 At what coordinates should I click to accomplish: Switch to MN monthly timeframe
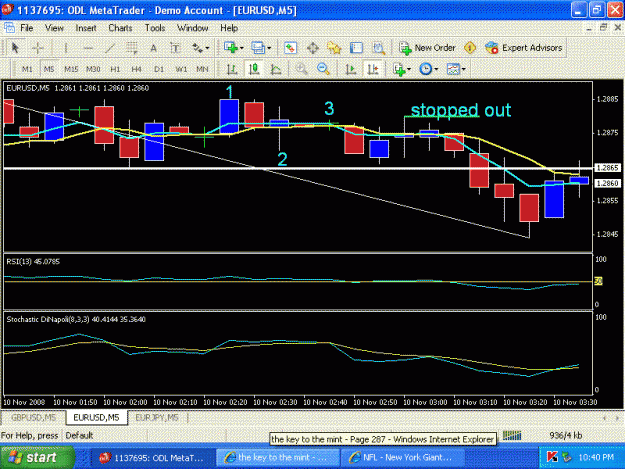[202, 69]
